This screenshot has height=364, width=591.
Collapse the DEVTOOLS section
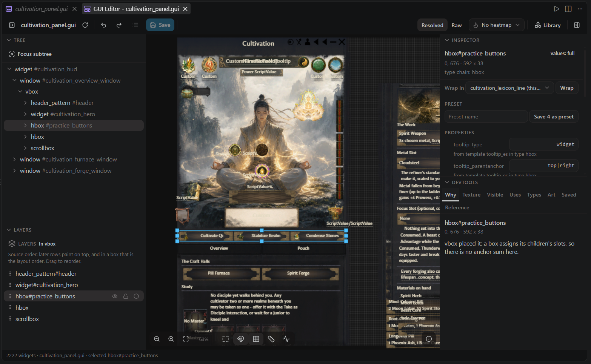447,182
